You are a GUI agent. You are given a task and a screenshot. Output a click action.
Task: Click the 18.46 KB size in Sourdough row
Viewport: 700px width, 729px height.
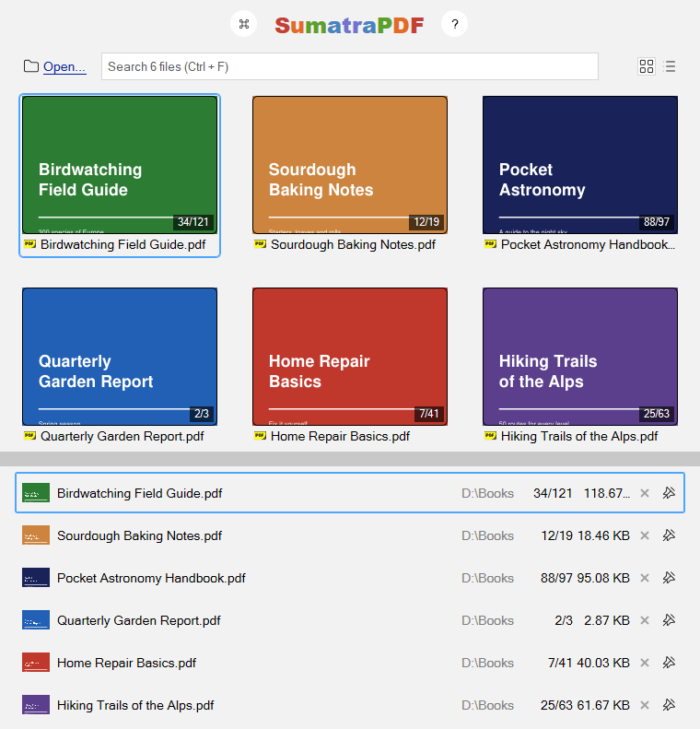click(x=603, y=535)
